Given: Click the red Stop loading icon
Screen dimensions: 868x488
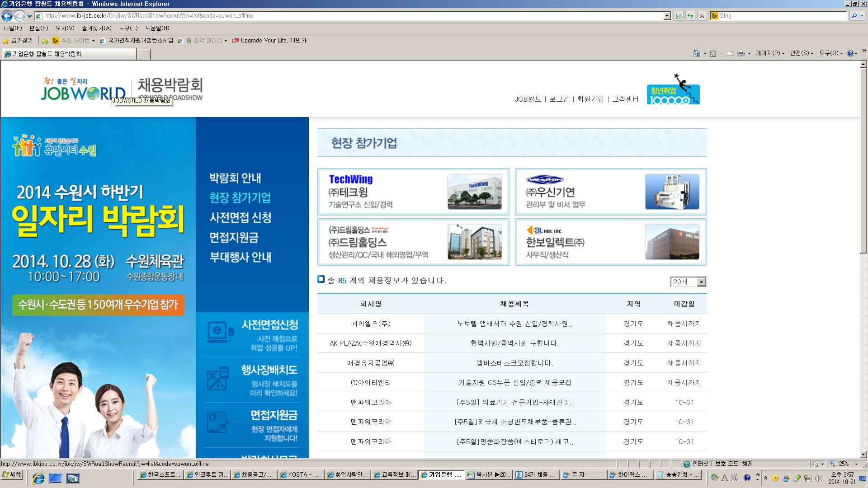Looking at the screenshot, I should click(x=702, y=16).
